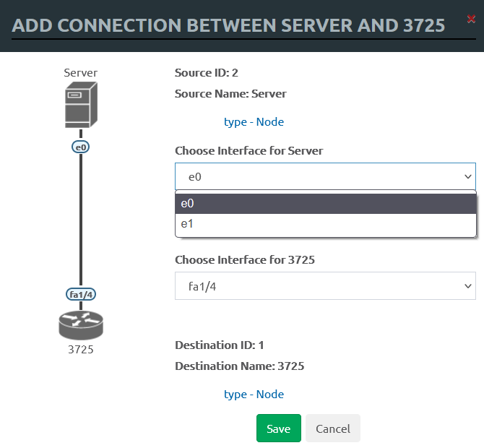Click the 3725 router icon

point(80,324)
